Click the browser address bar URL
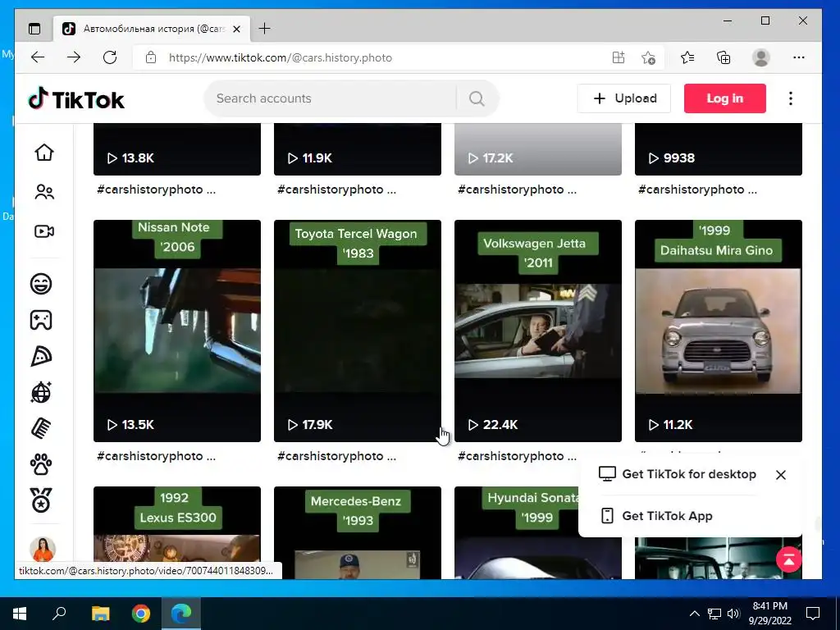The height and width of the screenshot is (630, 840). pos(281,57)
